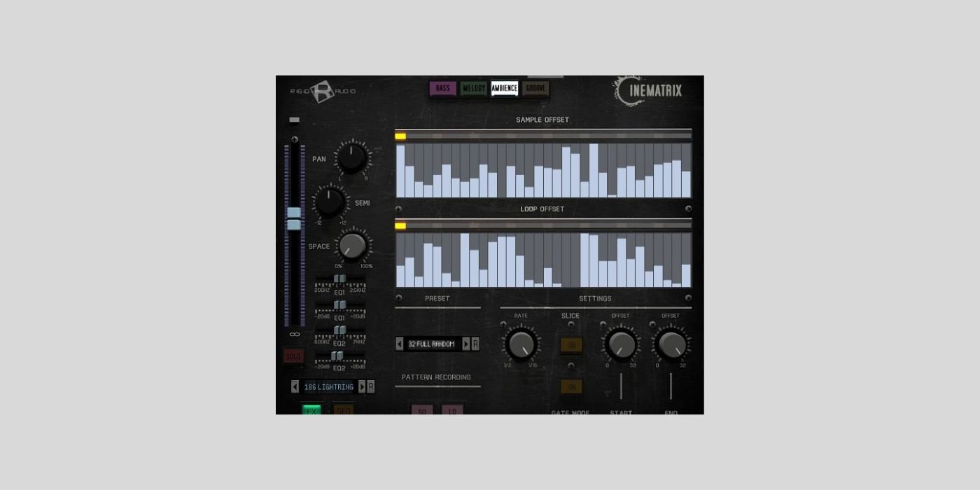Click the small screw button under SLICE label
Screen dimensions: 980x490
[572, 324]
